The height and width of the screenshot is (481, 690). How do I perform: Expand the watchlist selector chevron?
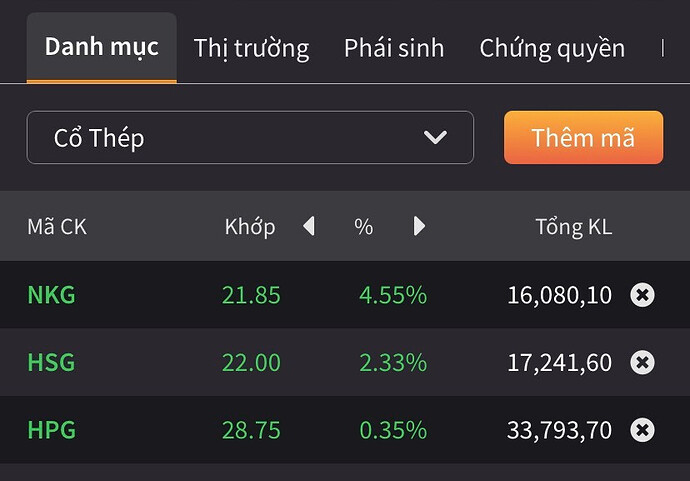(435, 137)
